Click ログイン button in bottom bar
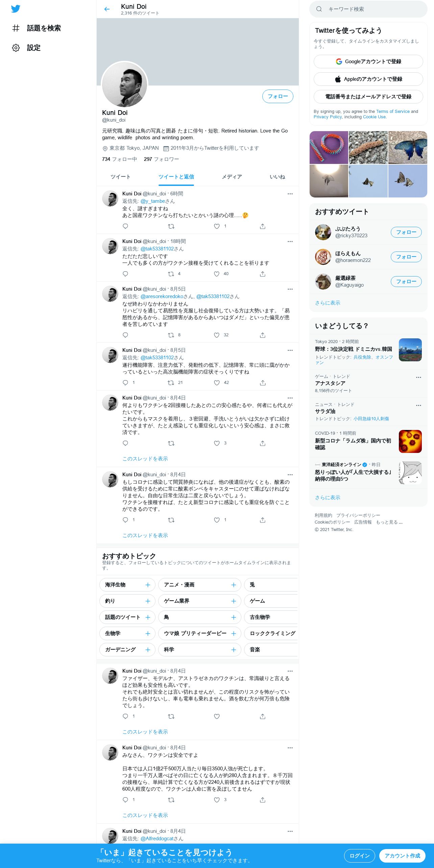The width and height of the screenshot is (434, 868). click(x=360, y=856)
